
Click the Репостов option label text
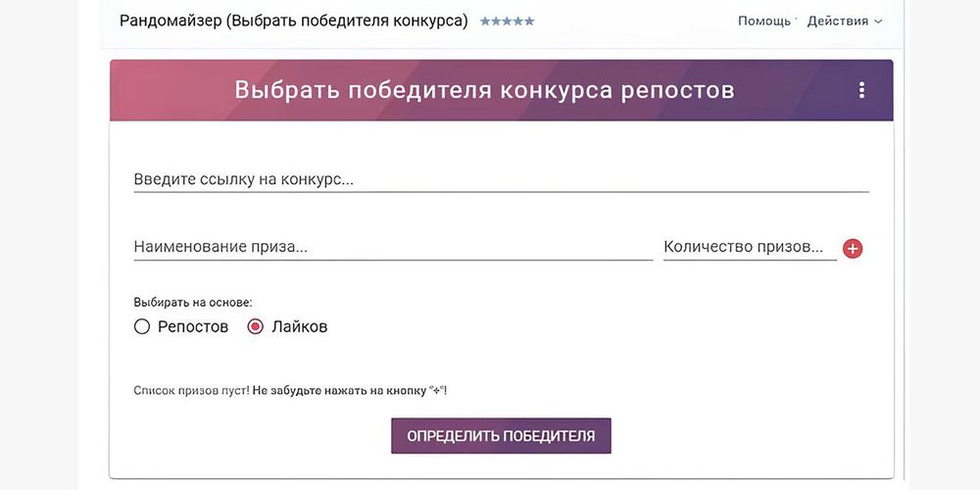coord(193,327)
